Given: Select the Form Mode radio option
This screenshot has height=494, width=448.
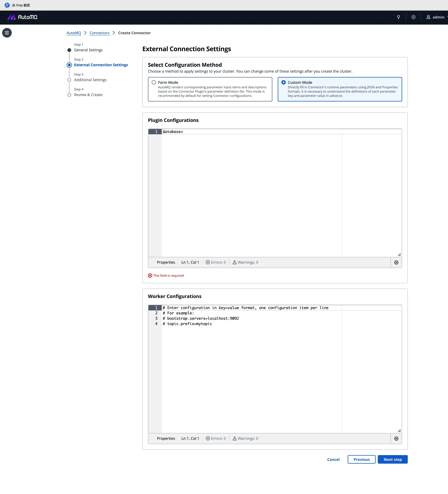Looking at the screenshot, I should click(154, 83).
